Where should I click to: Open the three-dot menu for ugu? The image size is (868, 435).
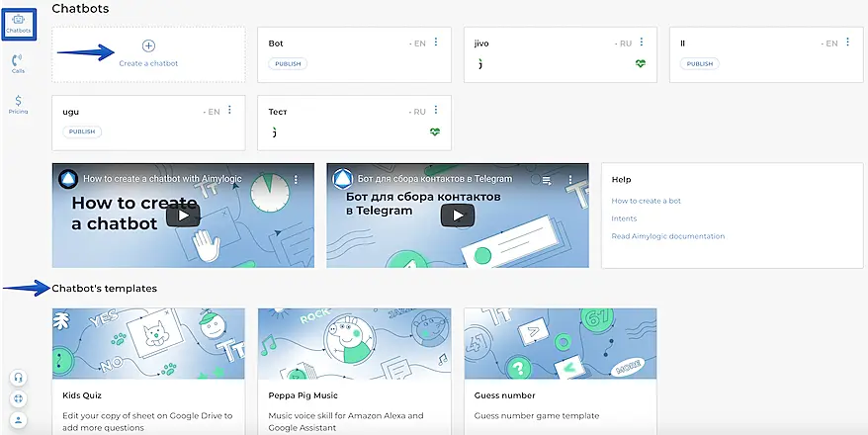(229, 111)
